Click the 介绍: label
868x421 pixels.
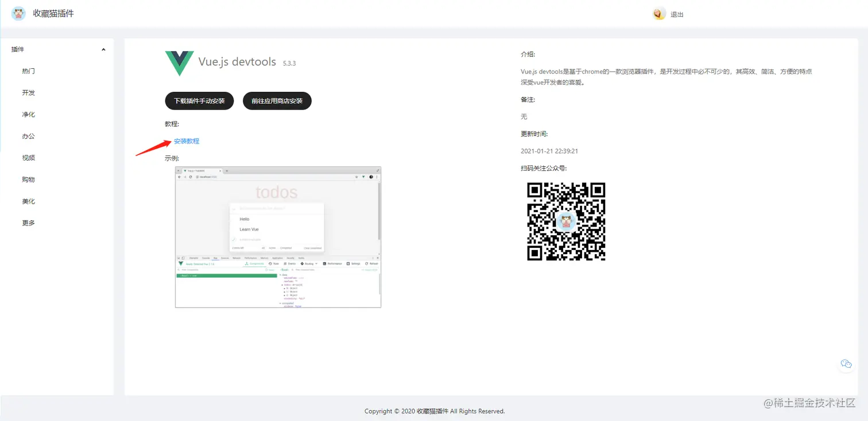click(x=528, y=54)
